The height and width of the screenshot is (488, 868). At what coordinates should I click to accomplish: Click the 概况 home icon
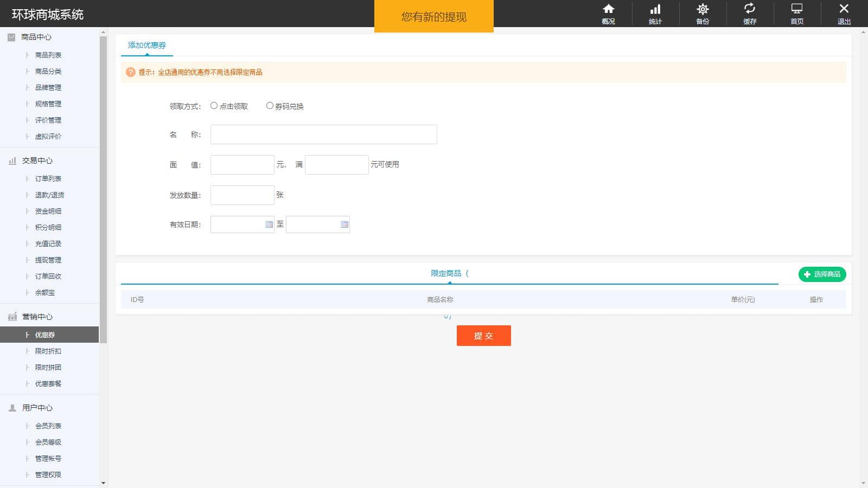coord(608,9)
